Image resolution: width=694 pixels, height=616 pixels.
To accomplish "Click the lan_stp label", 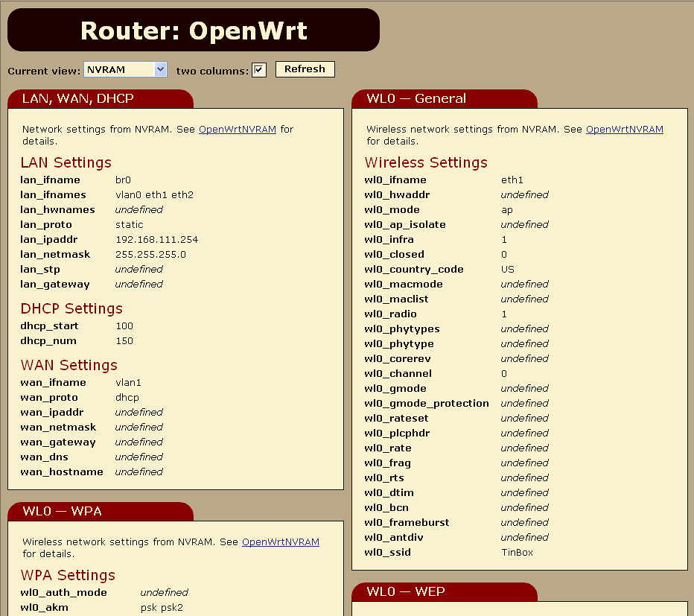I will pos(39,270).
